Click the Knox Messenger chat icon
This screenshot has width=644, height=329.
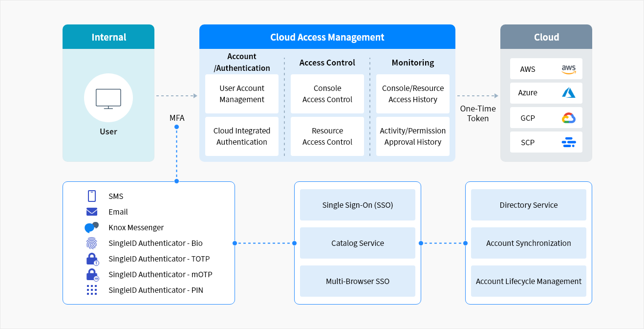click(x=91, y=227)
